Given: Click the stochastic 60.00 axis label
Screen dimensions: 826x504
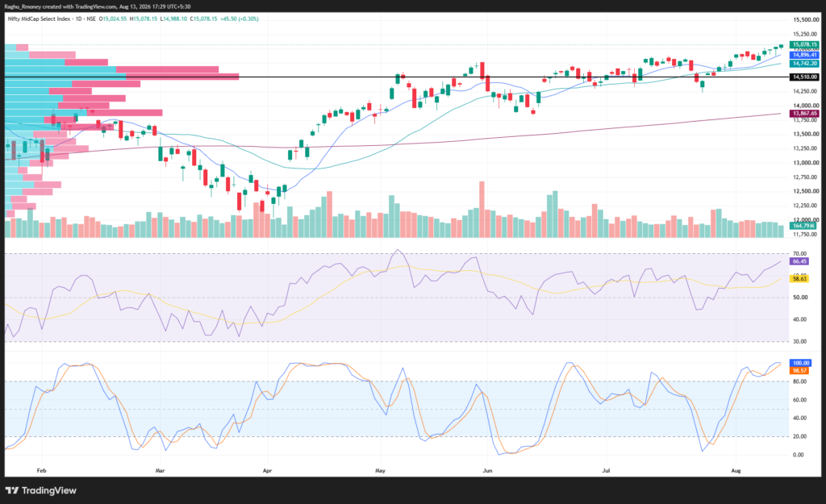Looking at the screenshot, I should click(x=799, y=400).
